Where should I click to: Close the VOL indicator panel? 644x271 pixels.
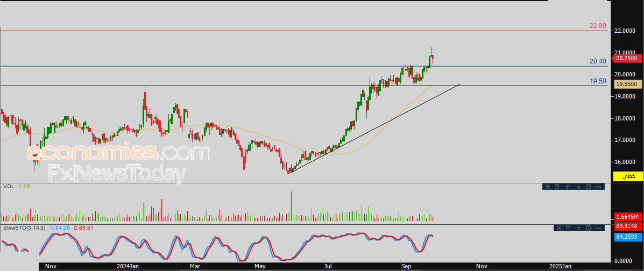point(548,187)
